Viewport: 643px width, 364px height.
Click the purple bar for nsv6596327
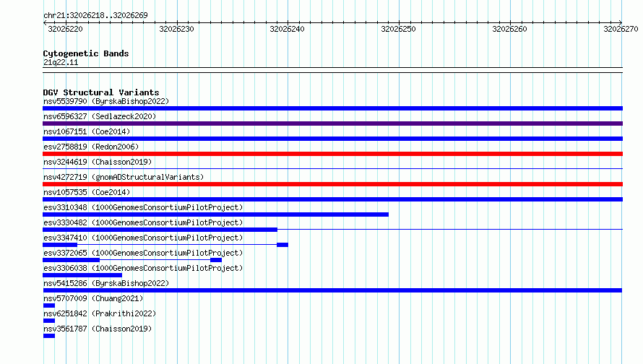click(332, 123)
